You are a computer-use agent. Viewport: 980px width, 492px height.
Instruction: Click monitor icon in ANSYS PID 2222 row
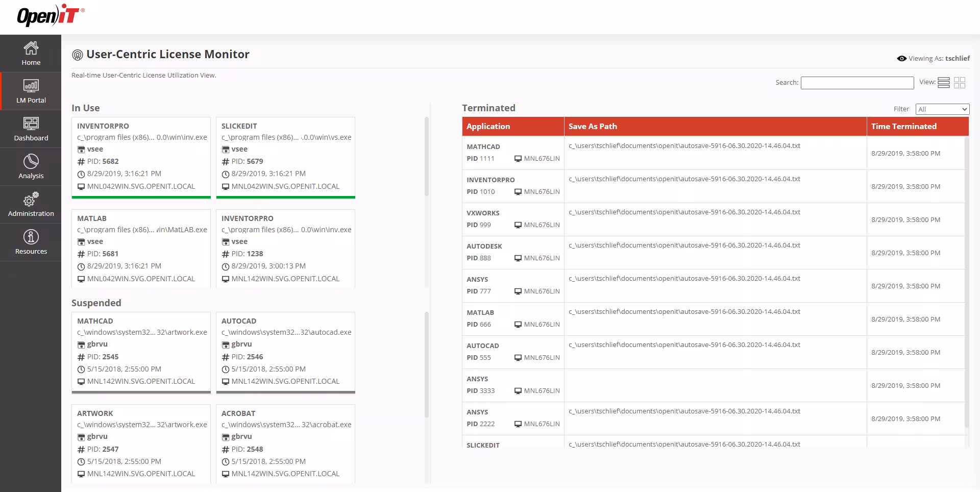pos(518,424)
